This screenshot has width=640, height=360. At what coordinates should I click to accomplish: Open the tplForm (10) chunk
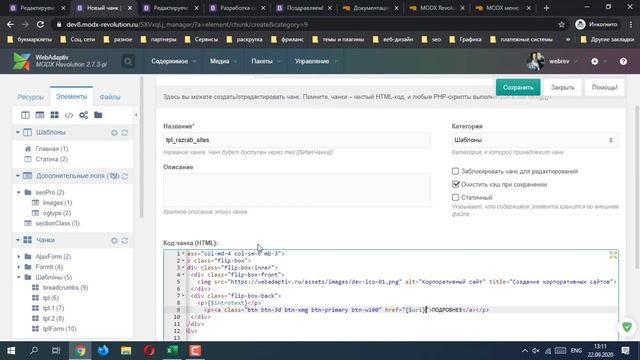coord(60,329)
